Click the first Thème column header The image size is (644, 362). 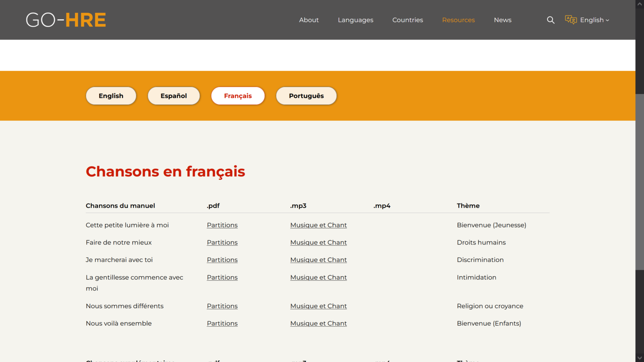coord(468,206)
